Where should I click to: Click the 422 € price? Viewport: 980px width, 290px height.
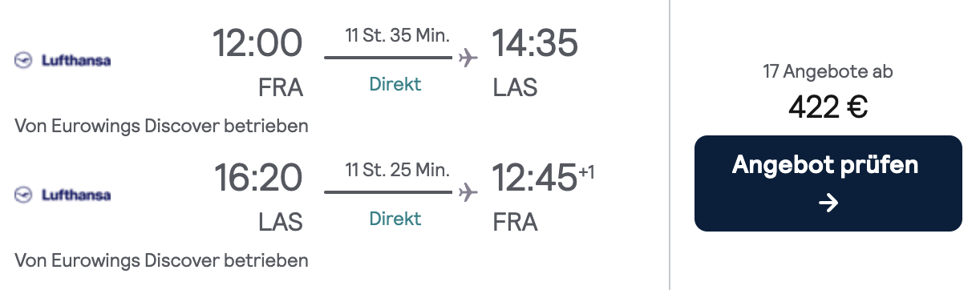tap(828, 107)
